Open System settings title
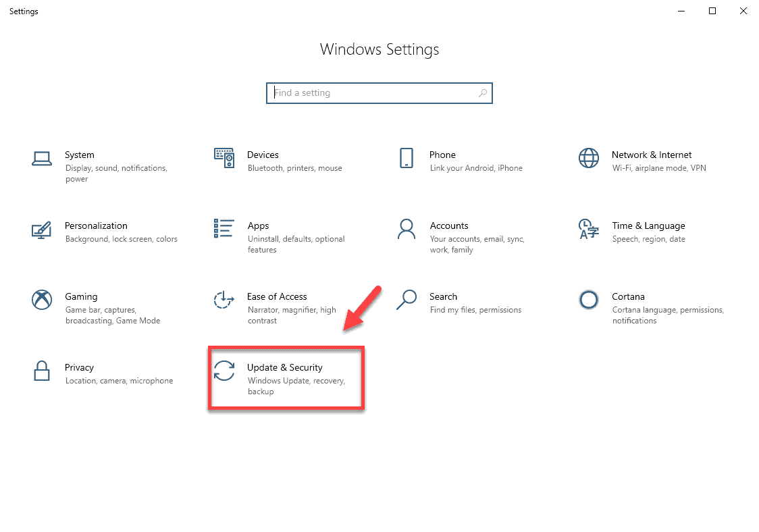759x532 pixels. (80, 155)
